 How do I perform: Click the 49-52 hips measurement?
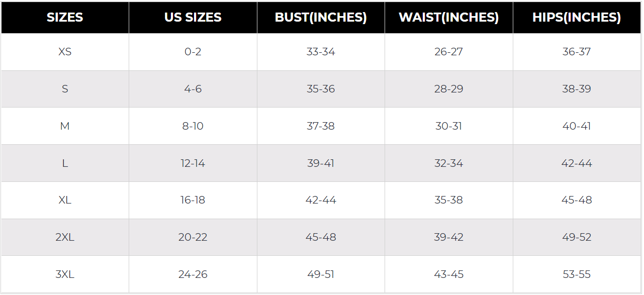(x=577, y=237)
